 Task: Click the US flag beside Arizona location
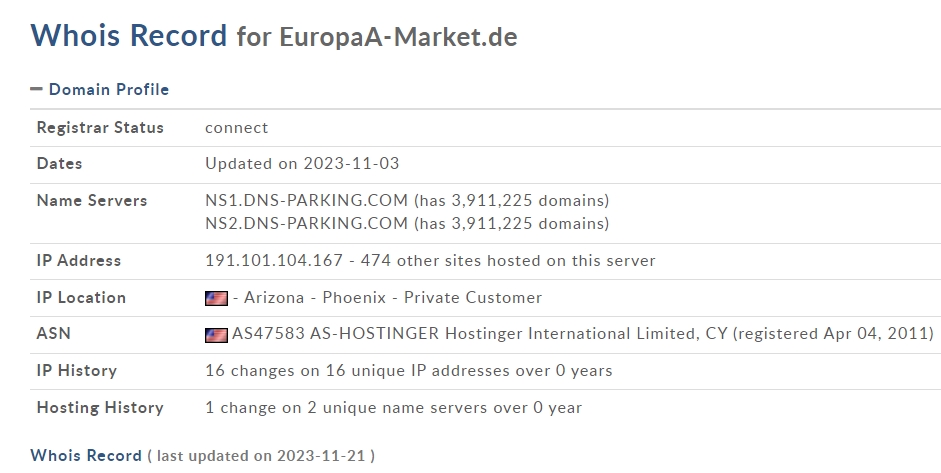(x=215, y=298)
